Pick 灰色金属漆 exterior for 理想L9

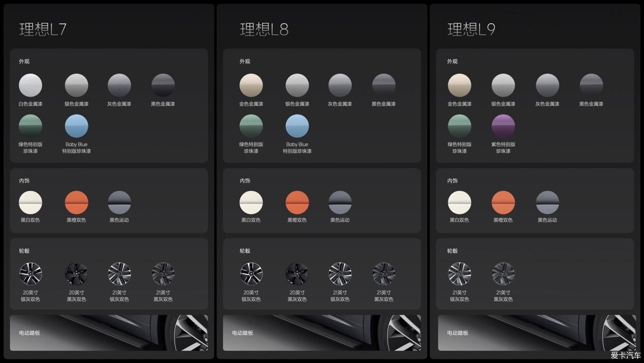click(548, 85)
